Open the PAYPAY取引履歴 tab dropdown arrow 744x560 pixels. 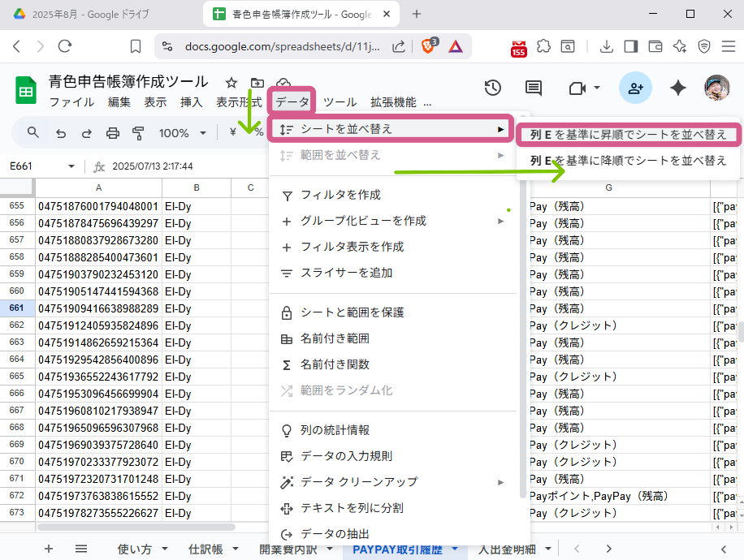pyautogui.click(x=454, y=549)
